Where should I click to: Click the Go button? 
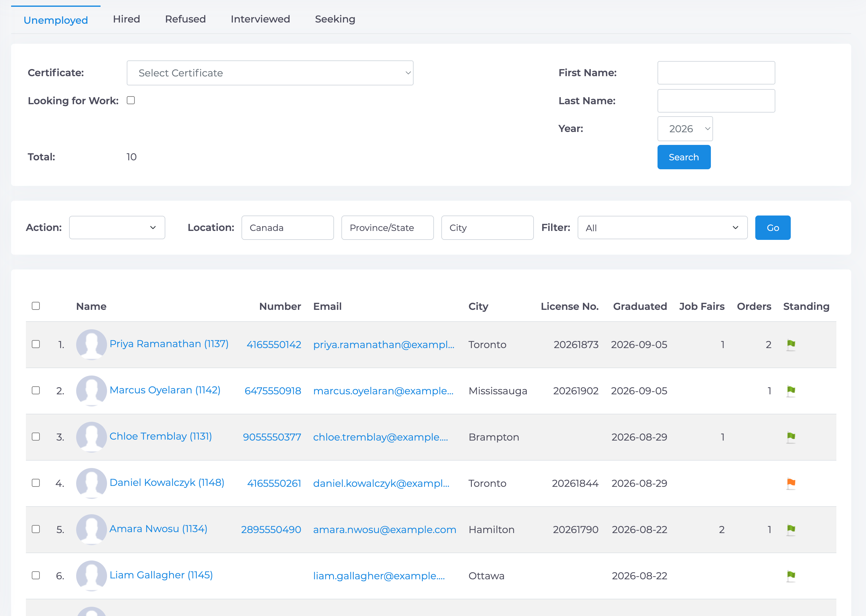773,228
